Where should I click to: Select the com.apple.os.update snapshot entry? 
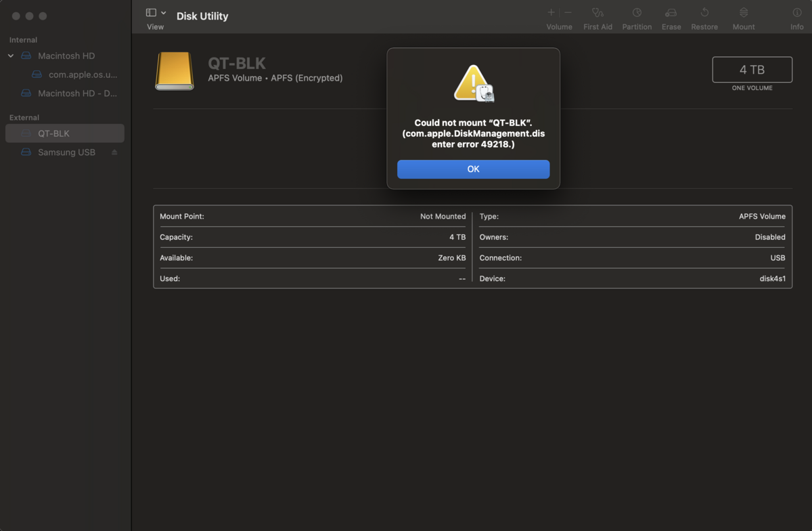75,75
